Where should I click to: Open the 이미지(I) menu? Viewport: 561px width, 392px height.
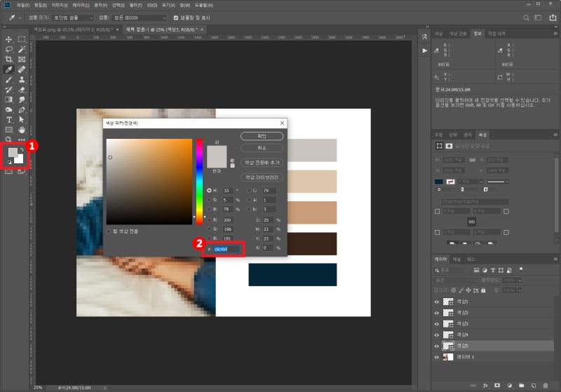click(60, 5)
